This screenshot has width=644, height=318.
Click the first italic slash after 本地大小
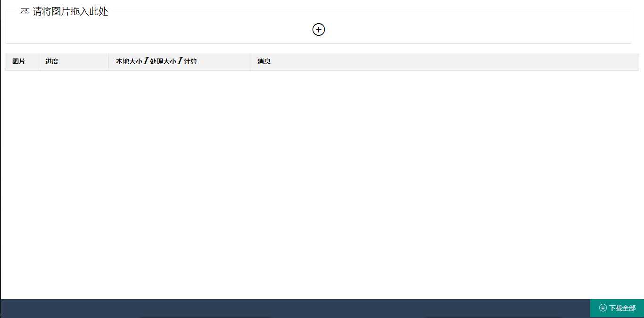[x=146, y=61]
